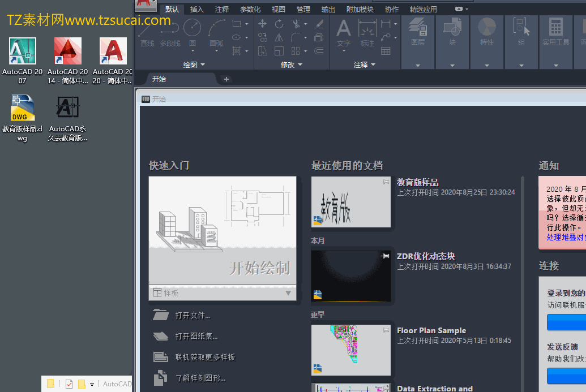Select the Leader tool in the annotation panel
Viewport: 586px width, 392px height.
386,37
